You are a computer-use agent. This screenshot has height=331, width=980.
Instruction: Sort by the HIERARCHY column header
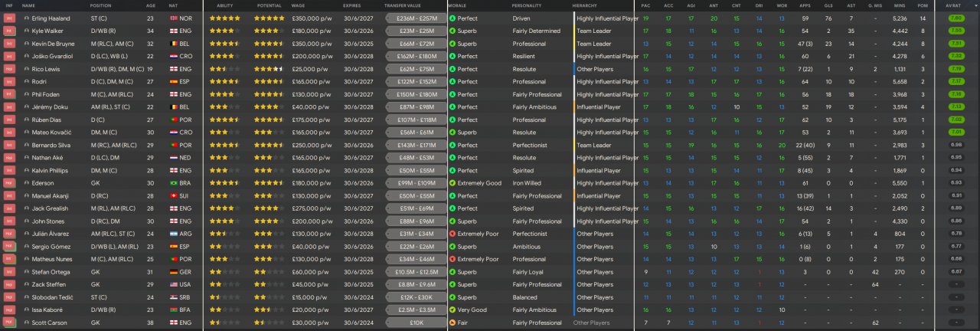pyautogui.click(x=586, y=5)
